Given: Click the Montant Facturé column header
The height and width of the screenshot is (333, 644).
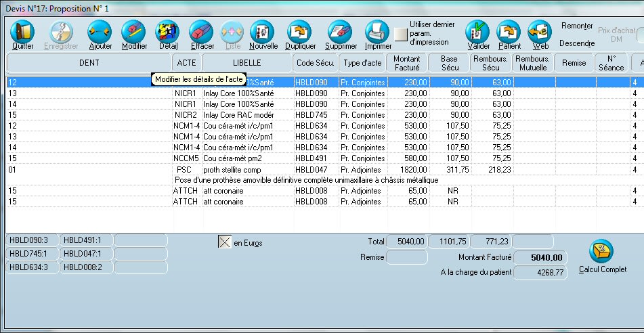Looking at the screenshot, I should coord(407,63).
